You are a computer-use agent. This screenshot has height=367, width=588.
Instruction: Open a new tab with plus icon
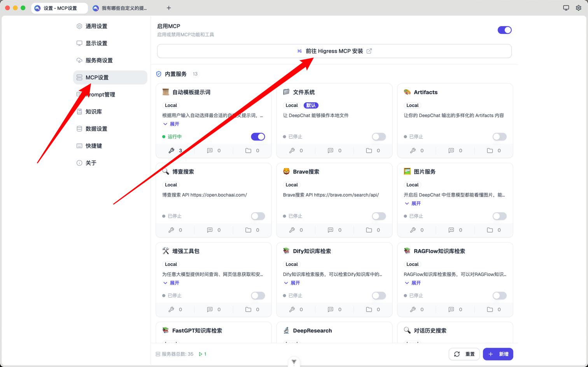point(169,8)
